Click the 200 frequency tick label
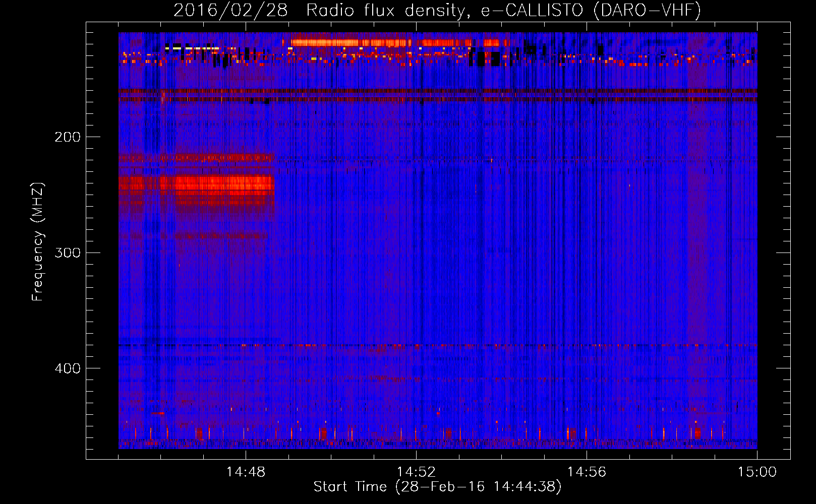The height and width of the screenshot is (504, 816). [68, 137]
